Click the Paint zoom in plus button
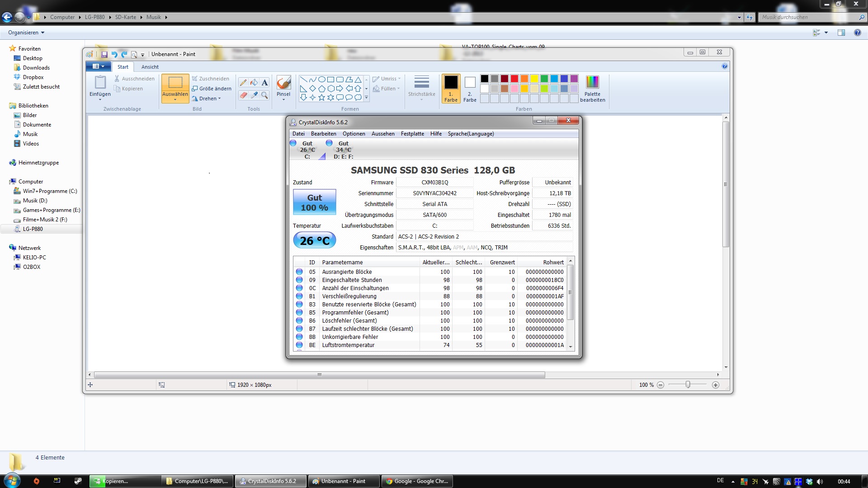The height and width of the screenshot is (488, 868). pyautogui.click(x=716, y=385)
